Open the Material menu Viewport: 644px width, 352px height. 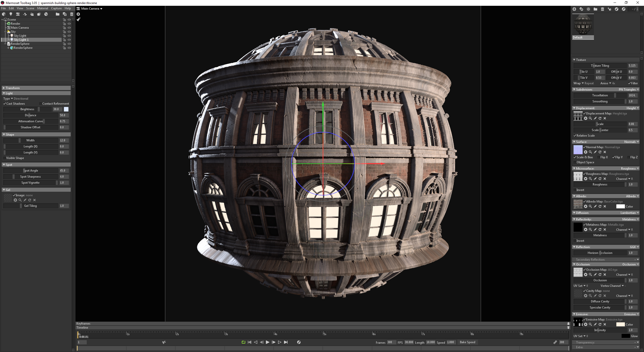tap(43, 8)
